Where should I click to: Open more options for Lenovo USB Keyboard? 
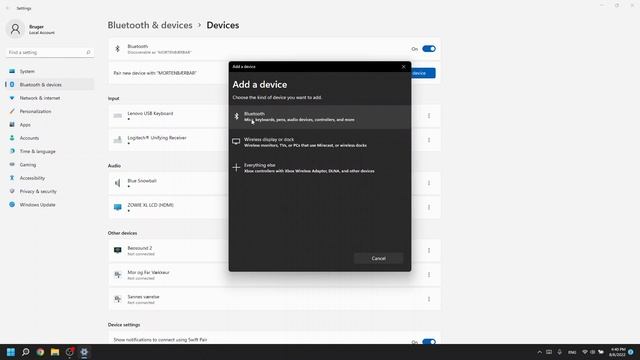tap(429, 116)
